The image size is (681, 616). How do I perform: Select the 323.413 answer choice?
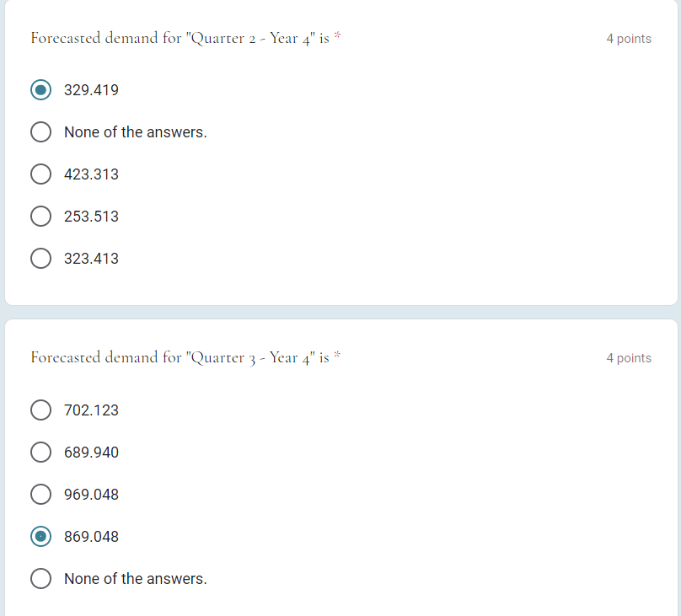point(40,258)
